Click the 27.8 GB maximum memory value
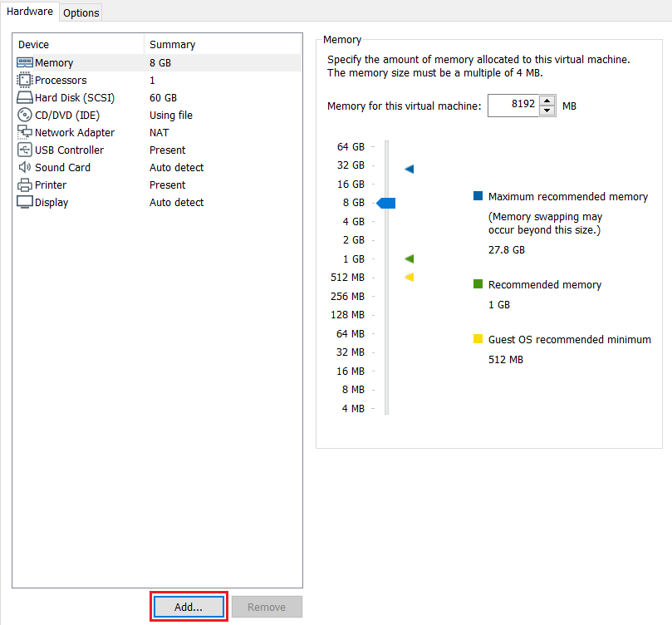This screenshot has width=672, height=625. click(x=507, y=249)
